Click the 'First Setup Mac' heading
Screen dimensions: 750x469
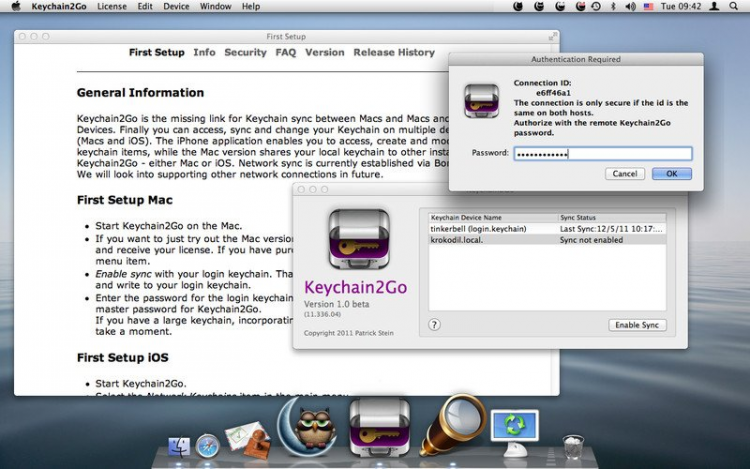click(125, 200)
